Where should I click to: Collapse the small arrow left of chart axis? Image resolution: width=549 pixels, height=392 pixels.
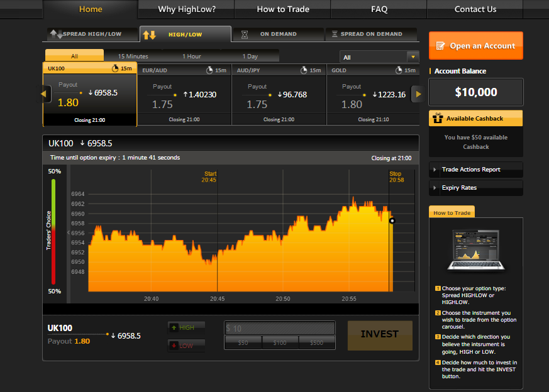[x=69, y=232]
